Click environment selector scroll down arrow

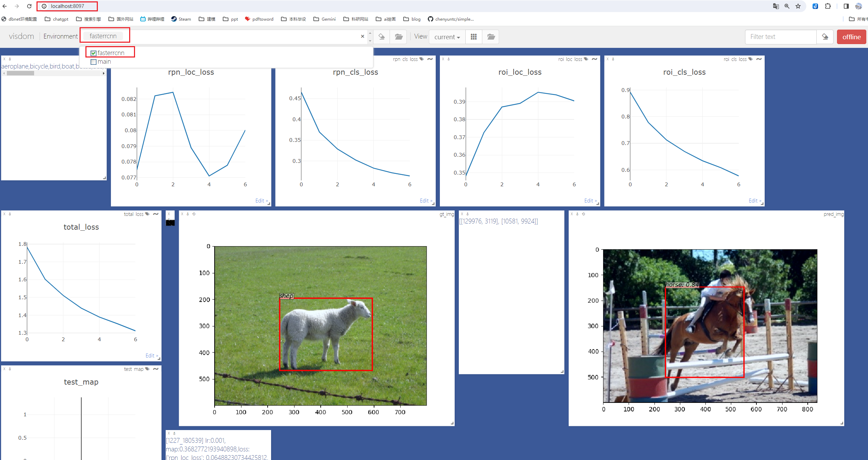tap(370, 41)
